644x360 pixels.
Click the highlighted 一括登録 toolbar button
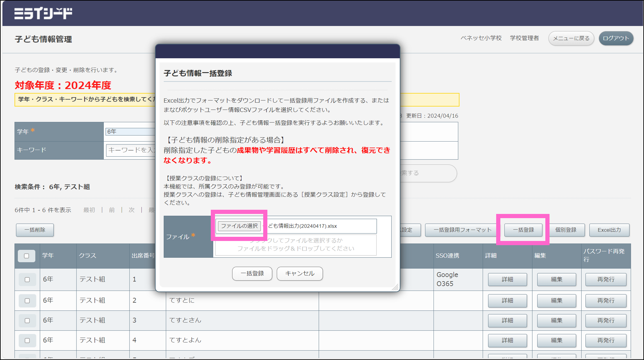523,230
